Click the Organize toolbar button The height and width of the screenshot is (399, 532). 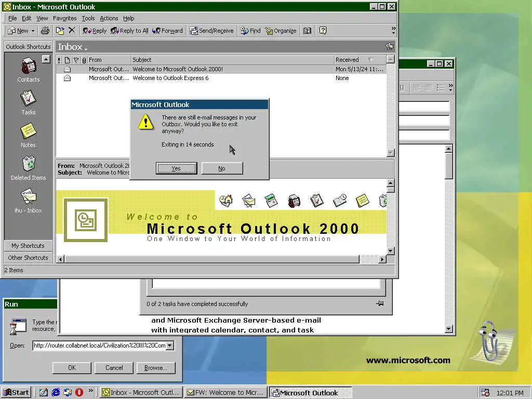pyautogui.click(x=281, y=31)
